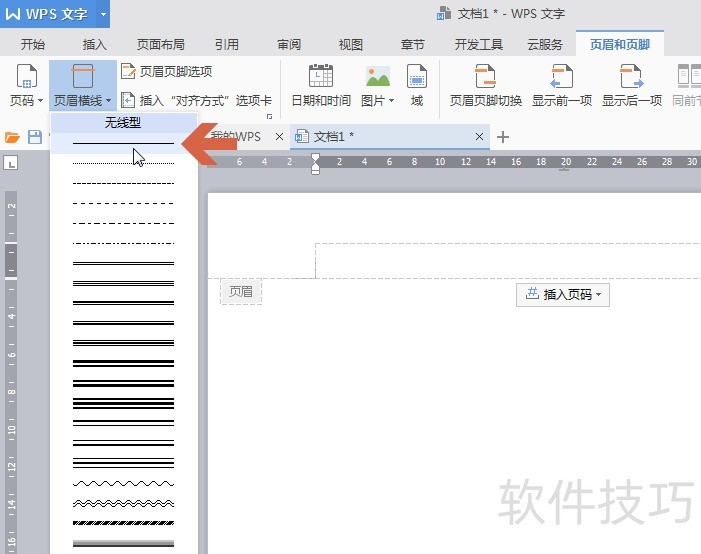Choose 无线型 no-line option

coord(123,123)
